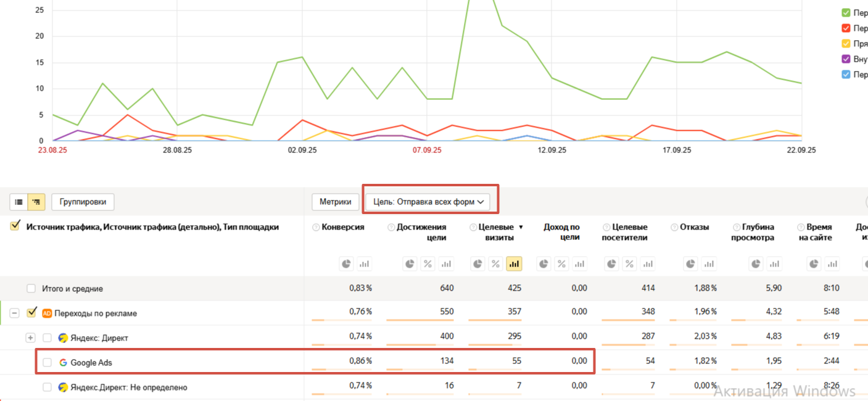Show pie chart for Доход по цели

pyautogui.click(x=544, y=264)
